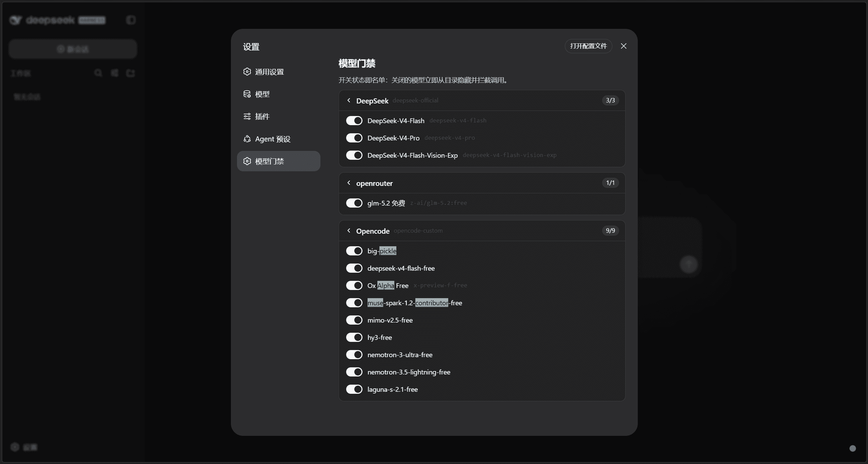
Task: Click the settings gear at the background's bottom-left
Action: pyautogui.click(x=15, y=447)
